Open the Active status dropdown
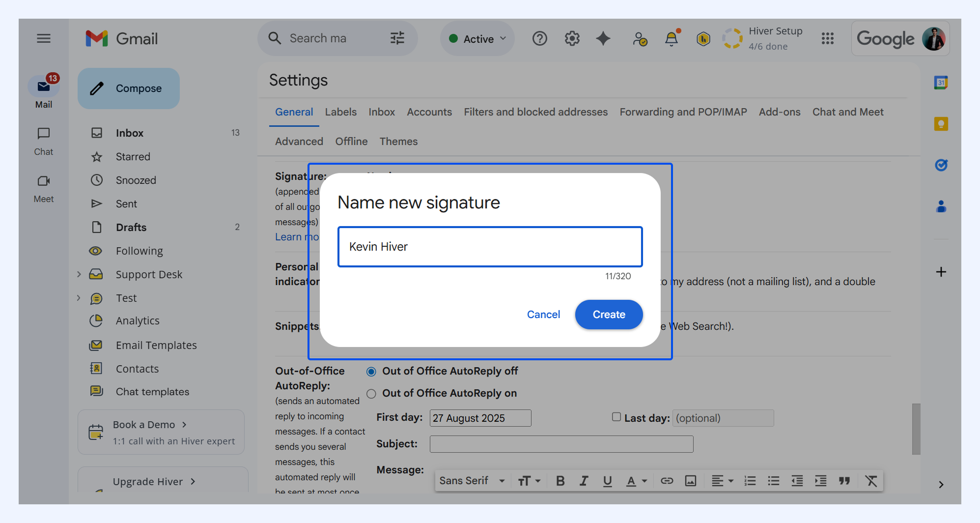 [x=477, y=38]
